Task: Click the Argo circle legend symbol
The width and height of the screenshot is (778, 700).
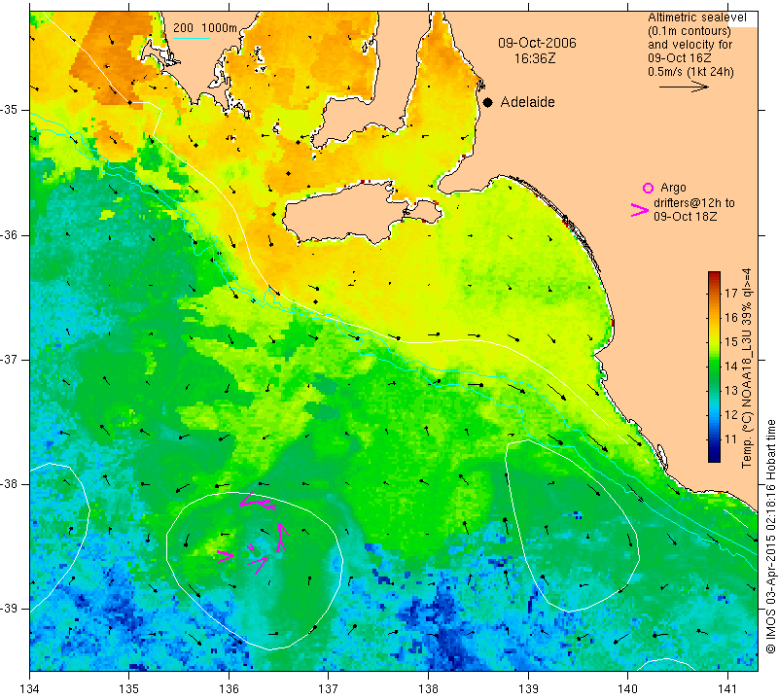Action: 648,188
